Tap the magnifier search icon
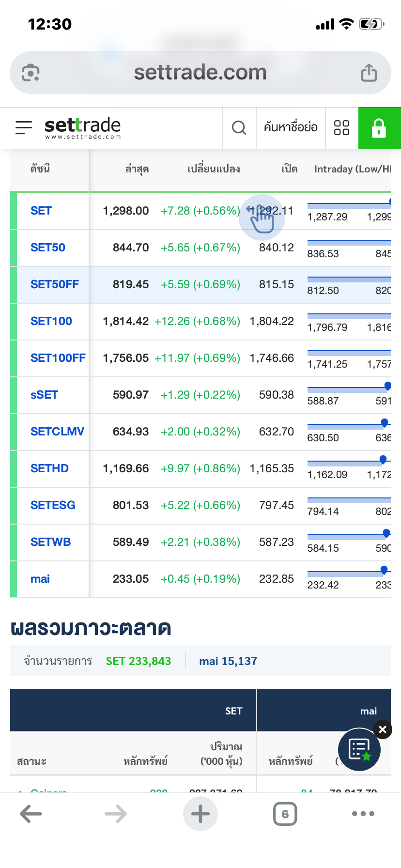401x868 pixels. (x=239, y=128)
